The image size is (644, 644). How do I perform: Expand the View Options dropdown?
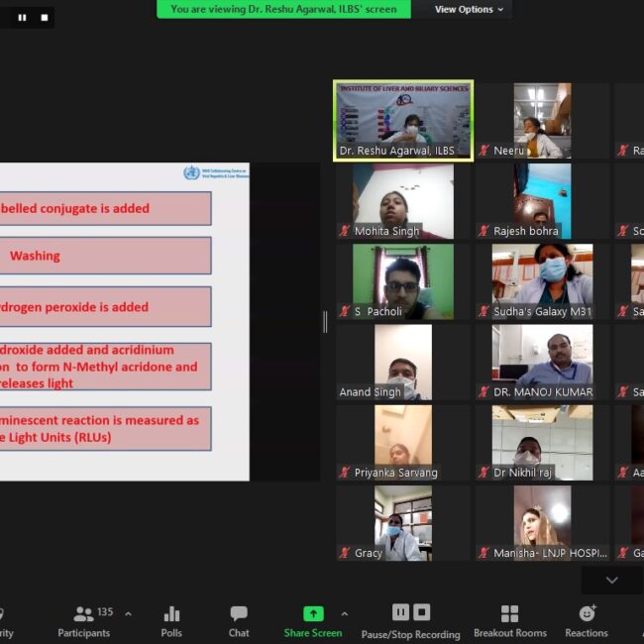pos(469,10)
